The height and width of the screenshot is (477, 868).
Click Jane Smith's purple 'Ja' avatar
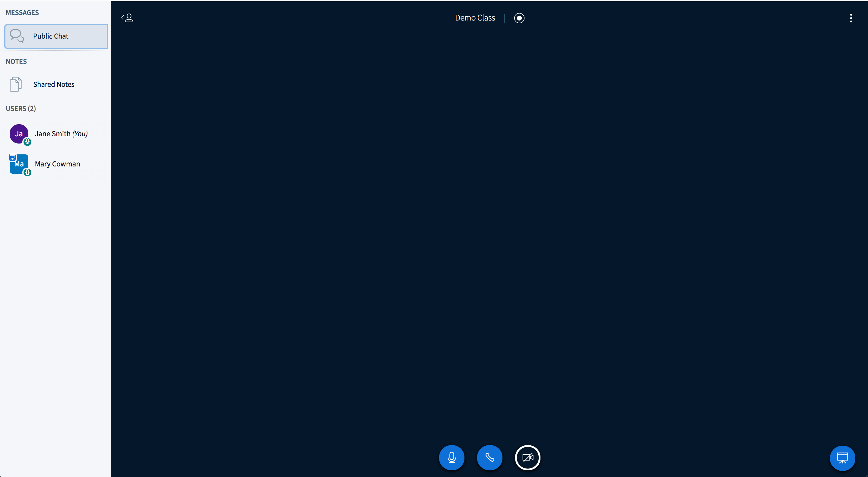pos(18,133)
